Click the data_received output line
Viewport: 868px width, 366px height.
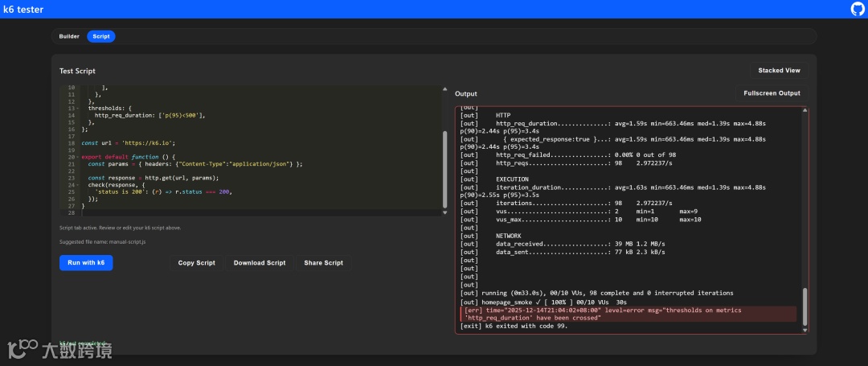click(x=563, y=245)
